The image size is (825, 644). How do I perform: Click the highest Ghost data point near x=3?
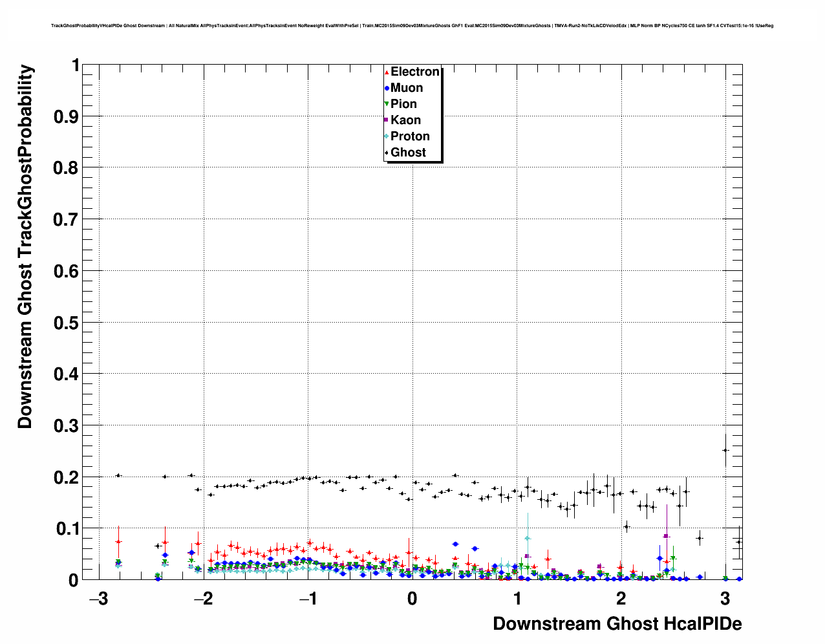pos(725,450)
